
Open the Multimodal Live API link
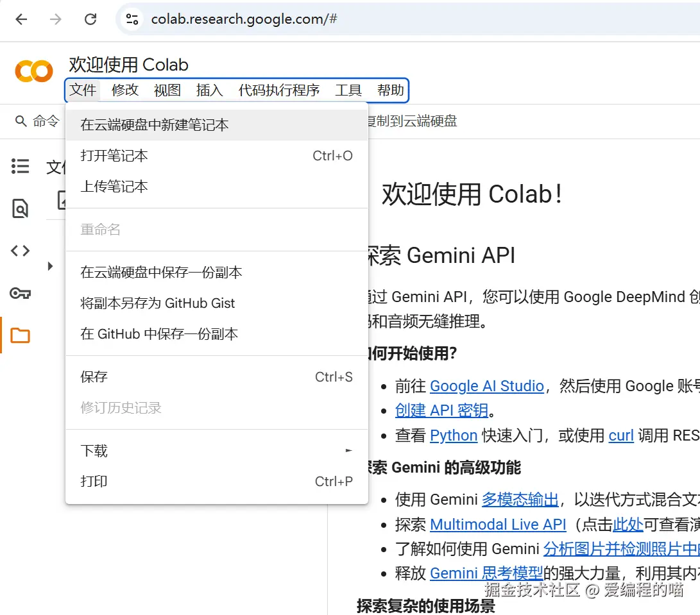[x=498, y=525]
